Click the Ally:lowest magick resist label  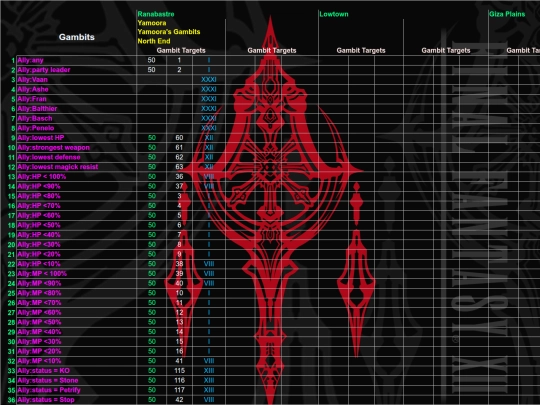click(x=58, y=167)
